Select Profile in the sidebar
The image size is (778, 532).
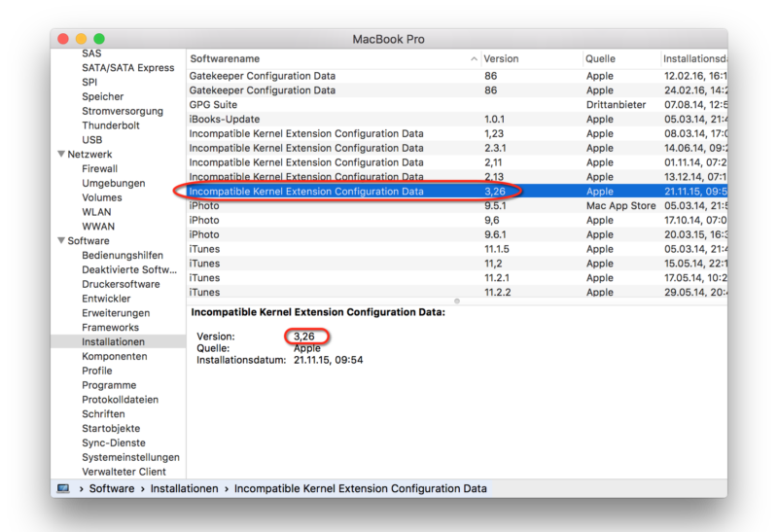tap(97, 370)
